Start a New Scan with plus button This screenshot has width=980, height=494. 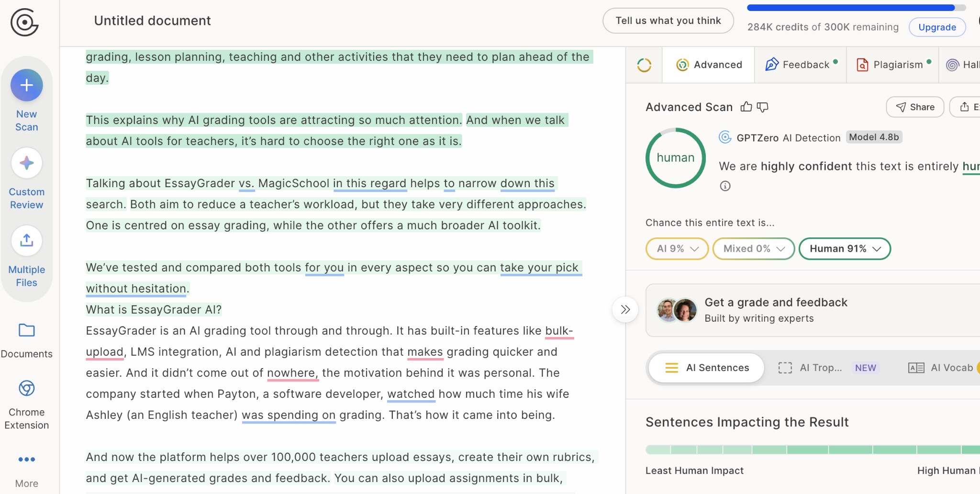[27, 86]
